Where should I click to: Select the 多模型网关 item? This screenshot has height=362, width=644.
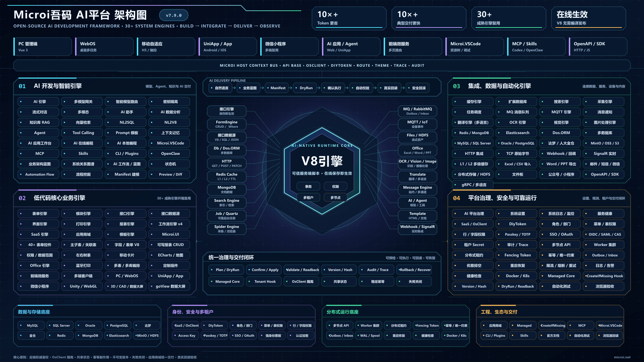pos(82,102)
